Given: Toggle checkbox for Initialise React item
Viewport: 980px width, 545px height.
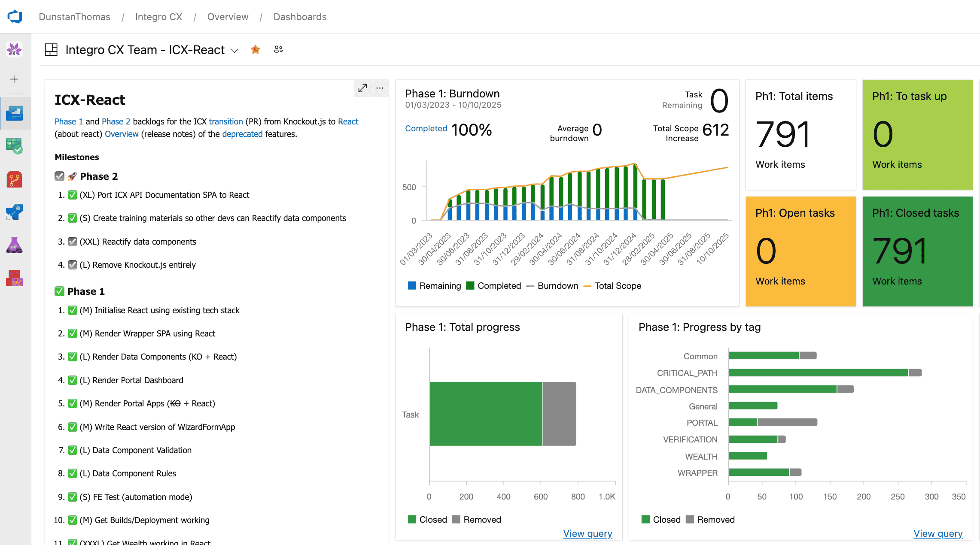Looking at the screenshot, I should 73,310.
